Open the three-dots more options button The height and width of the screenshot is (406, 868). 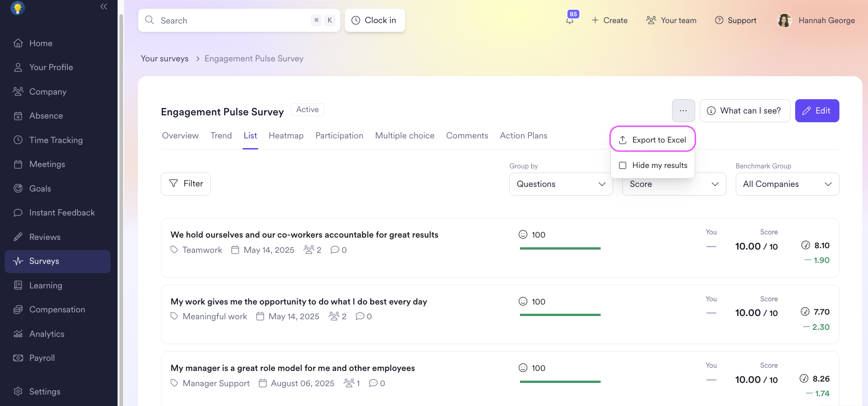point(683,111)
